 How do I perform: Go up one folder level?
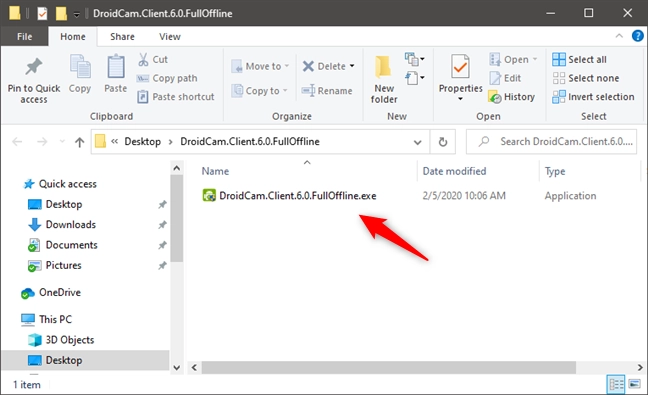tap(79, 142)
